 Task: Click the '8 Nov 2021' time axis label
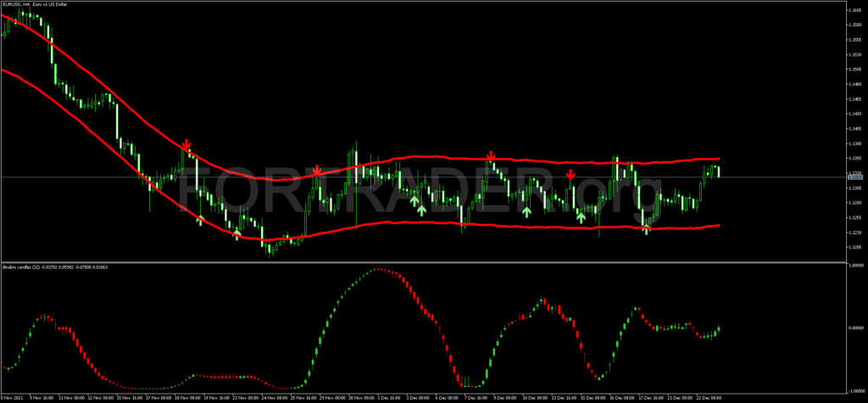pos(11,398)
